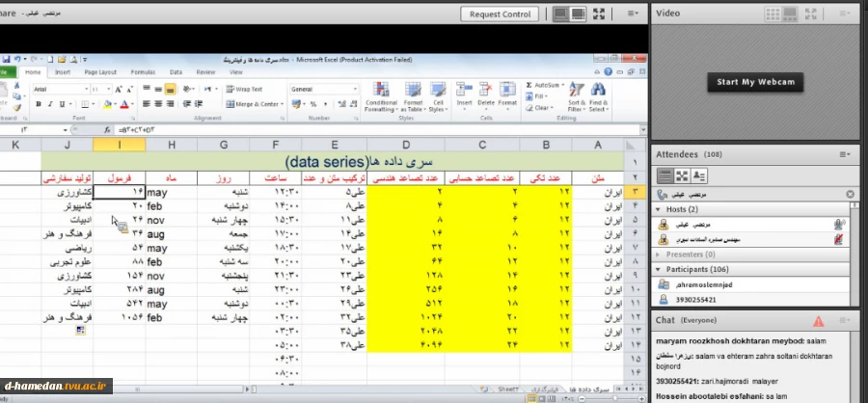Open the Insert ribbon tab
This screenshot has height=403, width=868.
pyautogui.click(x=63, y=72)
